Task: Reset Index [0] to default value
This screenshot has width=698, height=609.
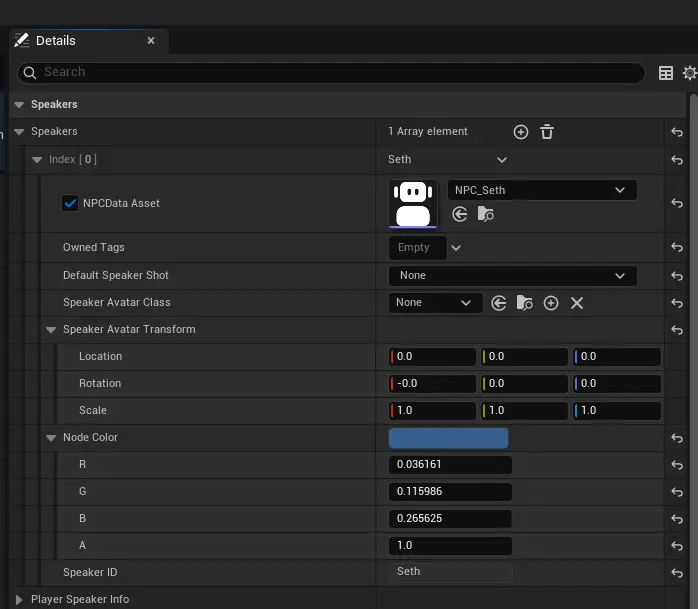Action: [x=677, y=160]
